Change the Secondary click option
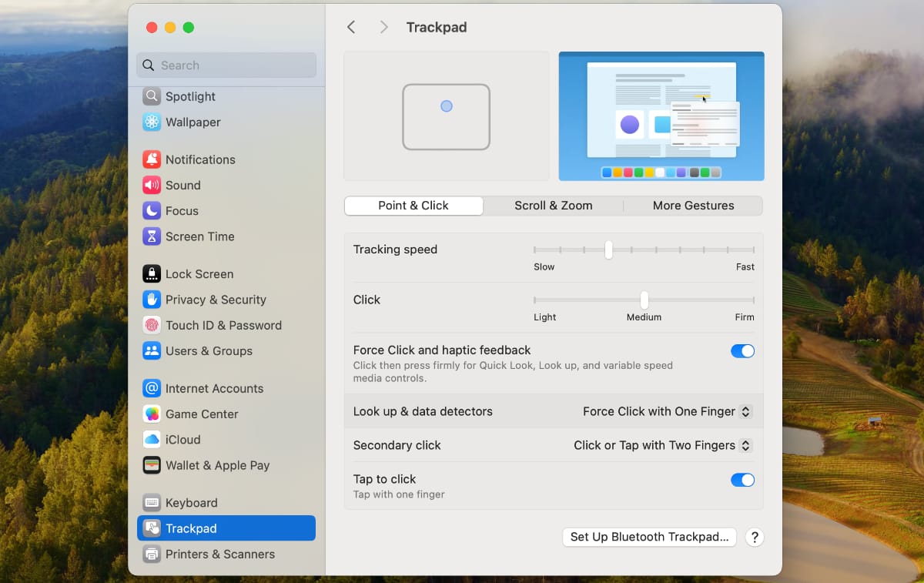The image size is (924, 583). [x=662, y=445]
